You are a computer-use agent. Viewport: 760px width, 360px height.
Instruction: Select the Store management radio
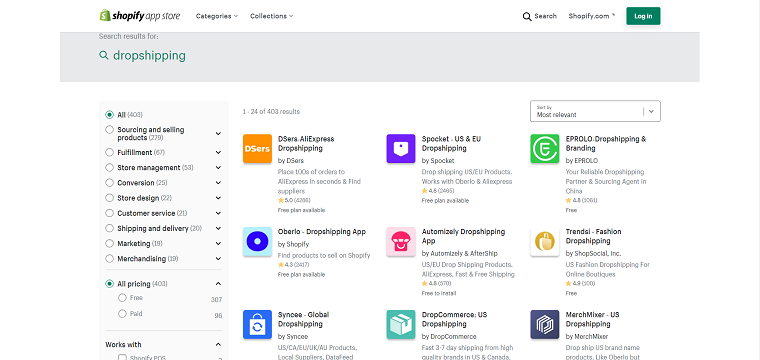tap(110, 168)
